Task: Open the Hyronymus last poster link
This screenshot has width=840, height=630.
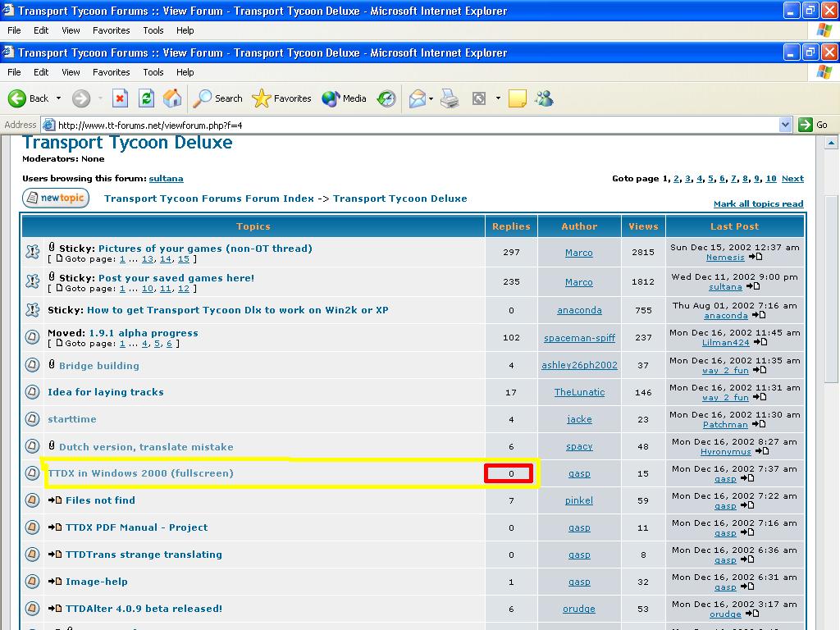Action: click(x=725, y=452)
